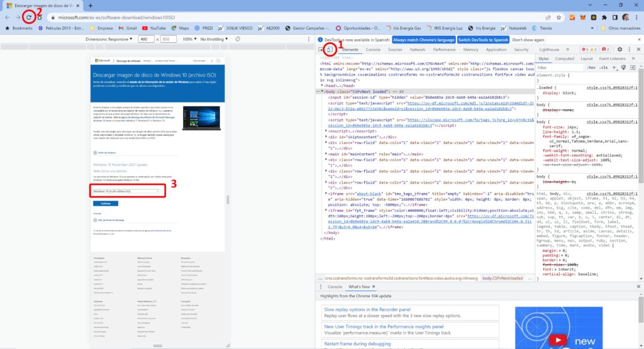
Task: Close the What's New tab
Action: pos(374,287)
